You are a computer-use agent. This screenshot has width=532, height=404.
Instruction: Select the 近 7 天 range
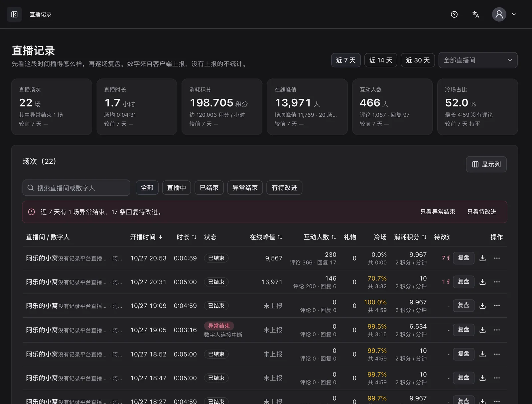(346, 60)
